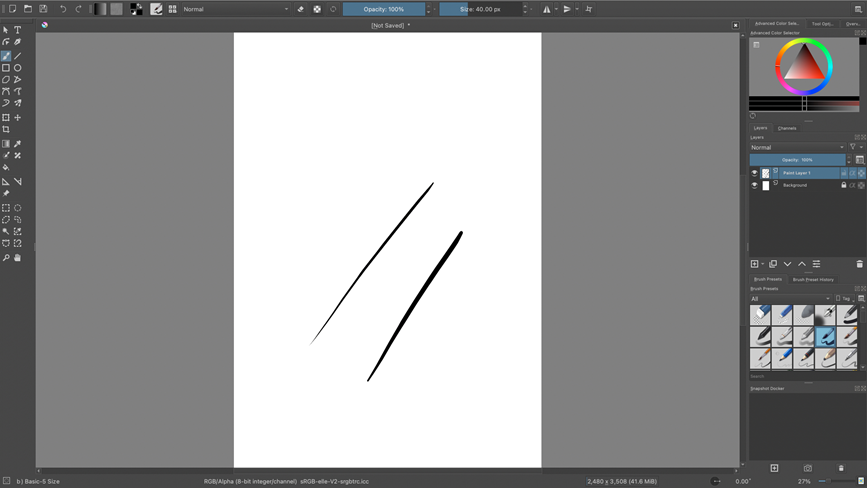Hide the Background layer with its eye icon

755,185
